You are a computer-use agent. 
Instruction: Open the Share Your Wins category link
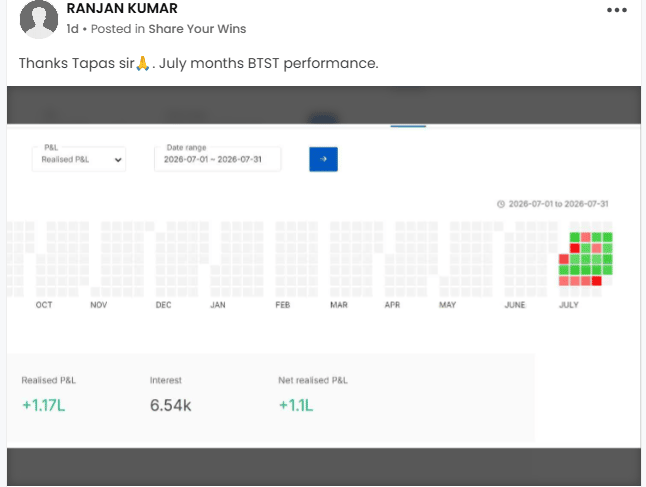pyautogui.click(x=197, y=29)
